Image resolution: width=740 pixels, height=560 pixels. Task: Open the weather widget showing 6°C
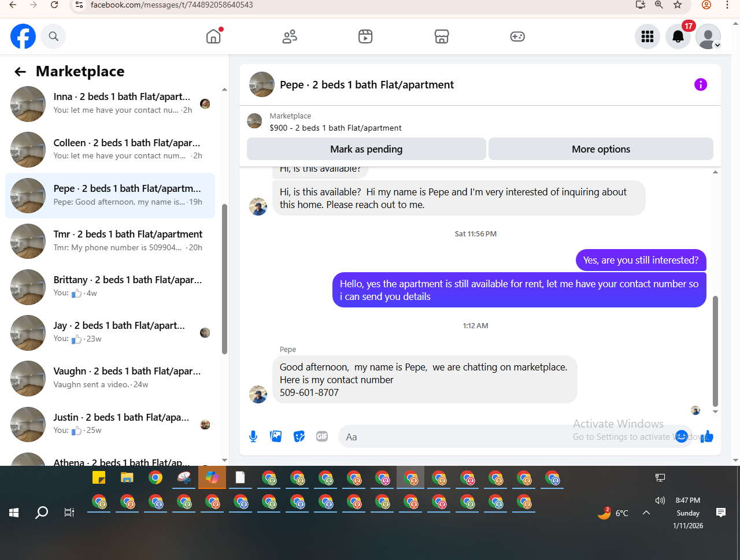tap(613, 513)
